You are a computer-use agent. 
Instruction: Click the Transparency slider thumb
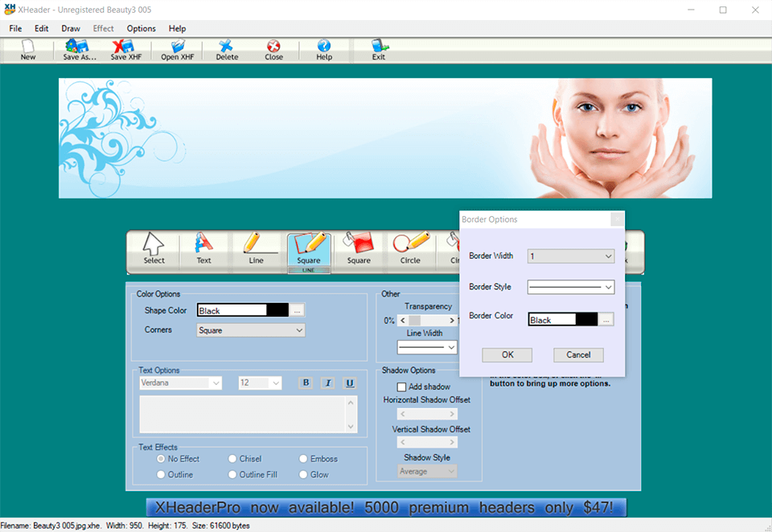click(415, 321)
